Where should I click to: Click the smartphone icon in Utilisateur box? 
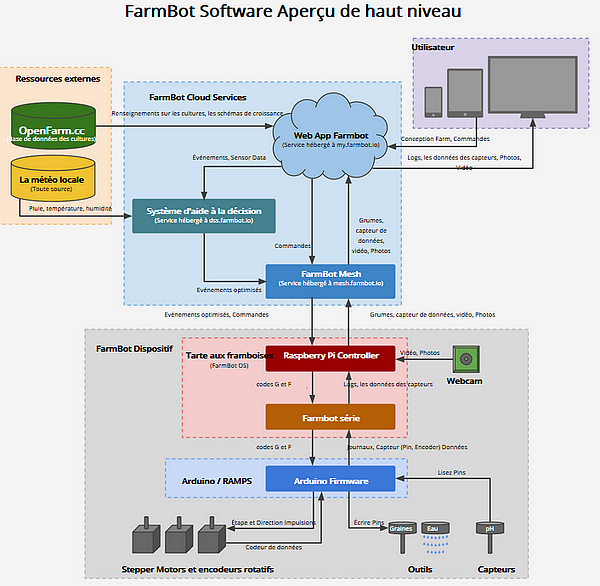click(x=434, y=102)
